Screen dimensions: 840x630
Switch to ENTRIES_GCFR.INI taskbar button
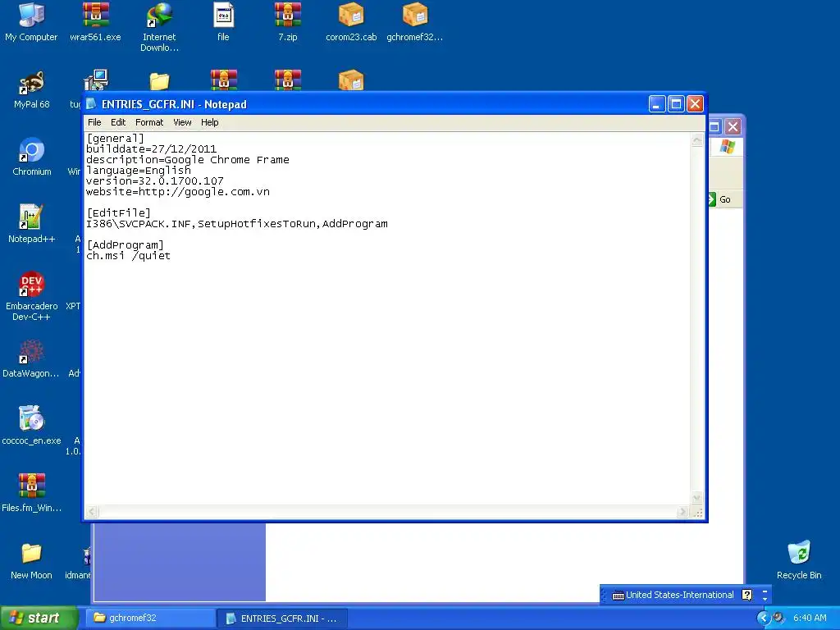click(282, 619)
